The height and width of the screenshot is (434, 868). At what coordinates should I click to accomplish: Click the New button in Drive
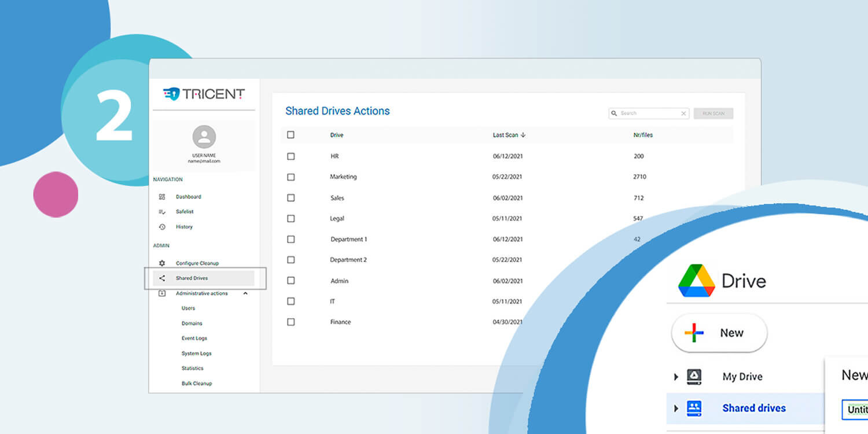pos(719,333)
